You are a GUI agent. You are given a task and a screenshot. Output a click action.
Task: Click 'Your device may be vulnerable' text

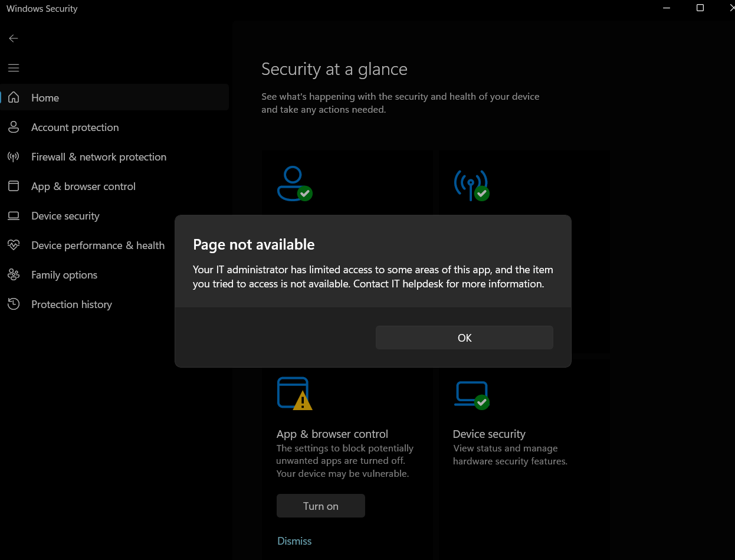[343, 474]
